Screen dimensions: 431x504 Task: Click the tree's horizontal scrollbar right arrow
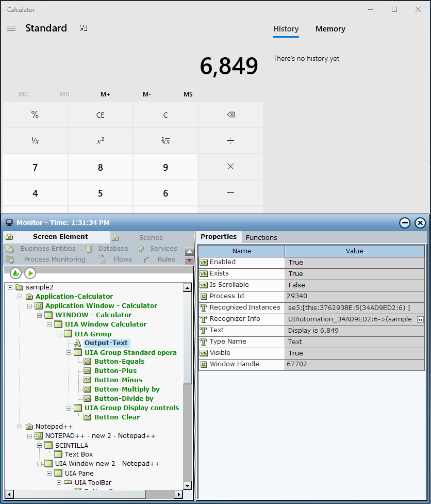179,494
